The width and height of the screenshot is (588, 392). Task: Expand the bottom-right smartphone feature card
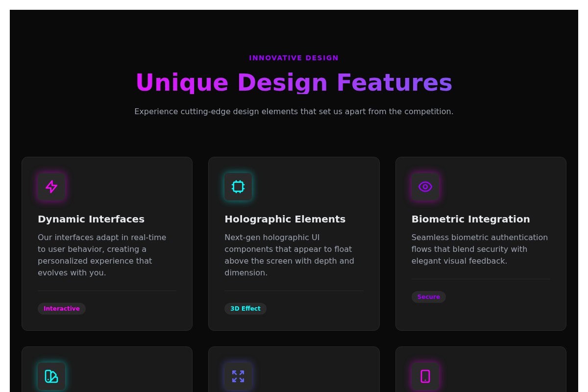click(x=481, y=369)
